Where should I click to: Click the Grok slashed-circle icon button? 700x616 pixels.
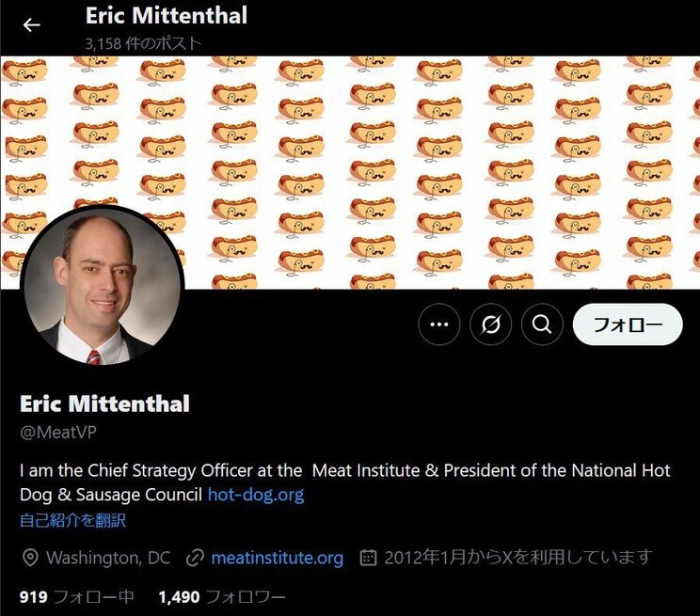tap(490, 324)
